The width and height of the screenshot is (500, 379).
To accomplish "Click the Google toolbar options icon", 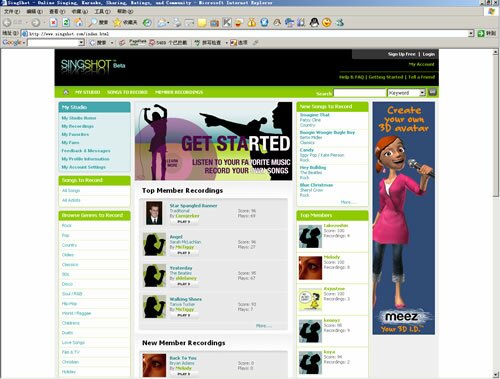I will [233, 43].
